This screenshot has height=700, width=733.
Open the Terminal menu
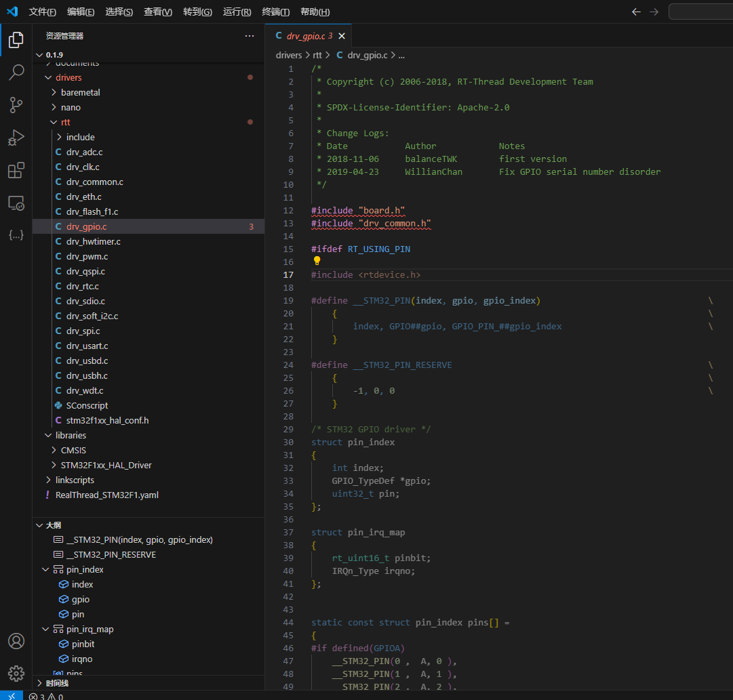pos(275,12)
